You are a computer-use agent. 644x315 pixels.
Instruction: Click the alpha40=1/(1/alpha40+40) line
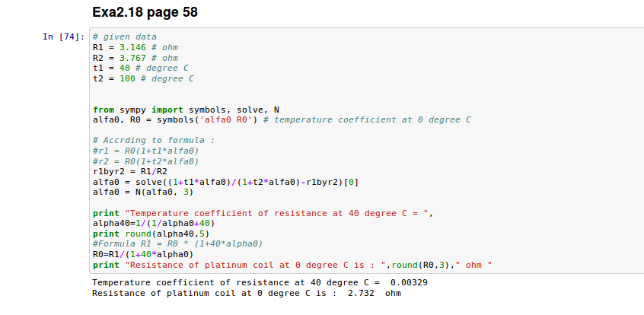[x=153, y=224]
